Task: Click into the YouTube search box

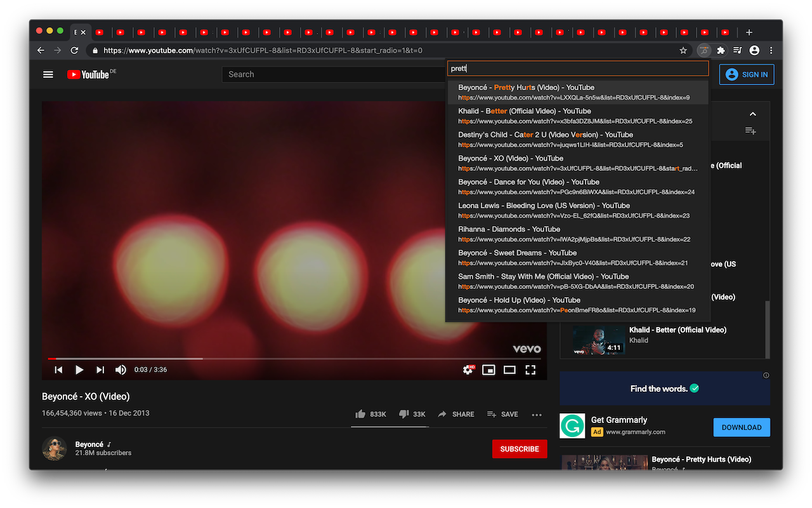Action: click(333, 74)
